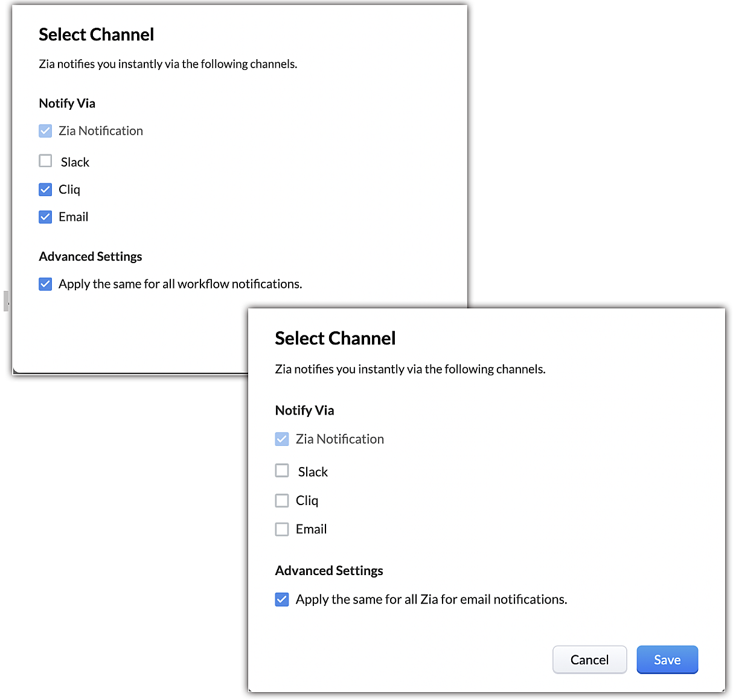Click the greyed Zia Notification checkbox in the background dialog
Image resolution: width=733 pixels, height=700 pixels.
tap(45, 130)
